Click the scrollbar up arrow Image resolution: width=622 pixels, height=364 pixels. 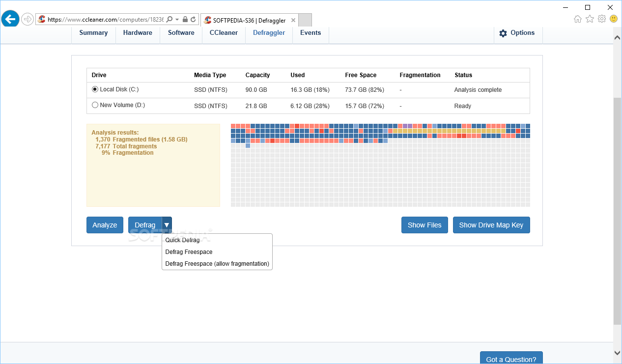click(618, 37)
